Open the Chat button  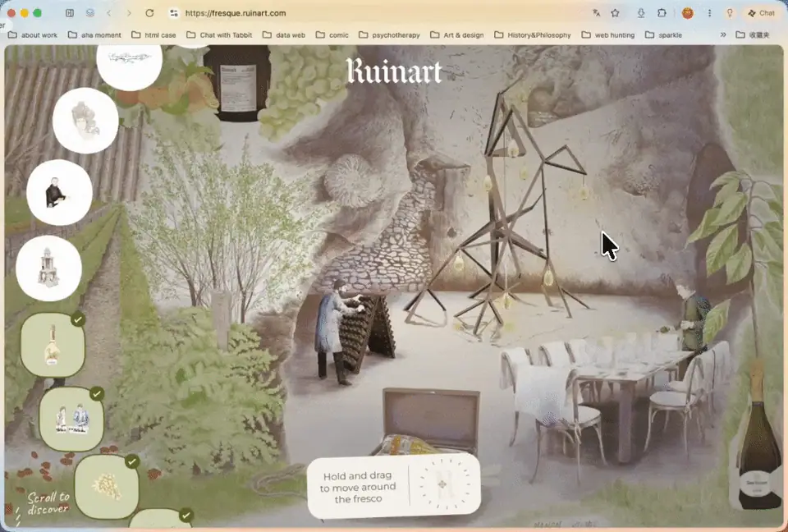pyautogui.click(x=761, y=13)
